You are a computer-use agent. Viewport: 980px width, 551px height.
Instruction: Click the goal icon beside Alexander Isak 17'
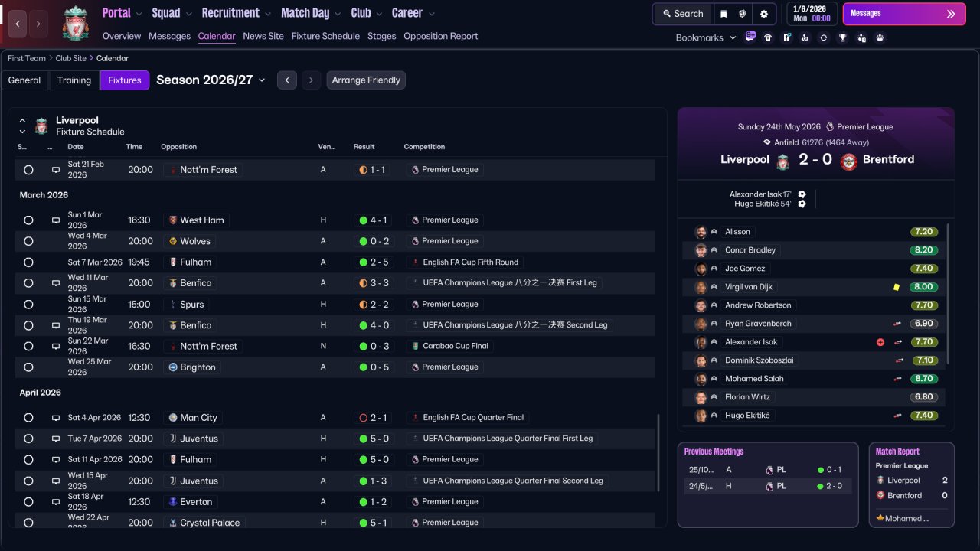(802, 194)
